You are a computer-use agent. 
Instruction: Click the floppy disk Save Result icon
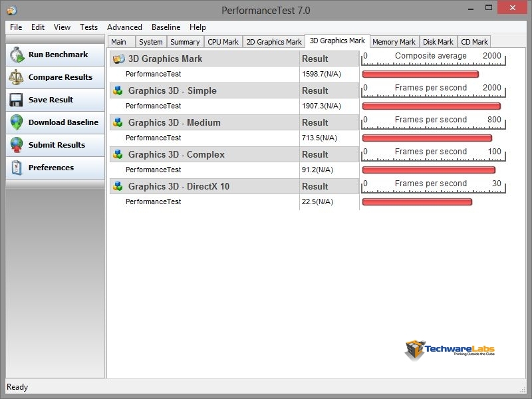click(16, 100)
